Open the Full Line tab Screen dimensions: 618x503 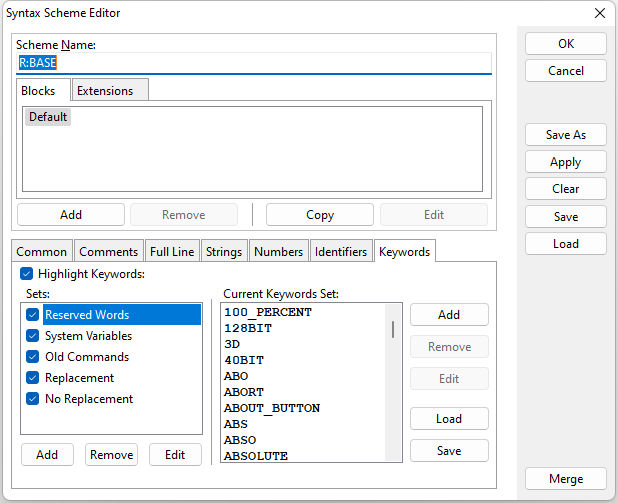pyautogui.click(x=172, y=252)
